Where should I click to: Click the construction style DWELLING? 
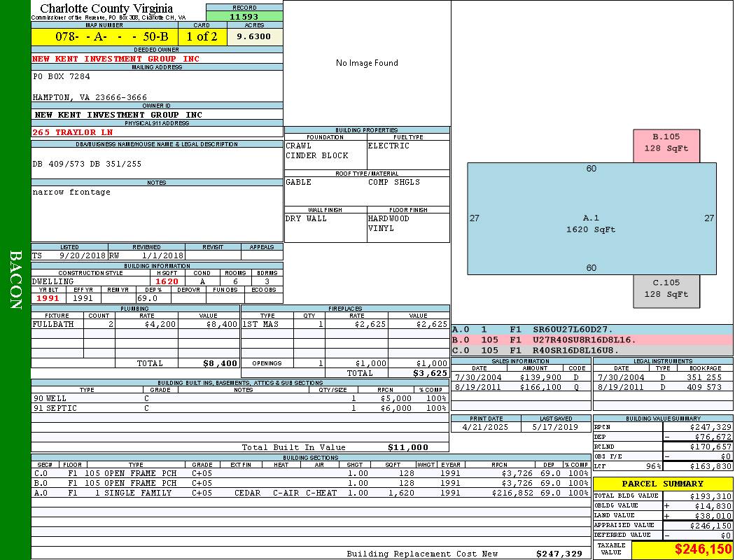click(x=53, y=281)
